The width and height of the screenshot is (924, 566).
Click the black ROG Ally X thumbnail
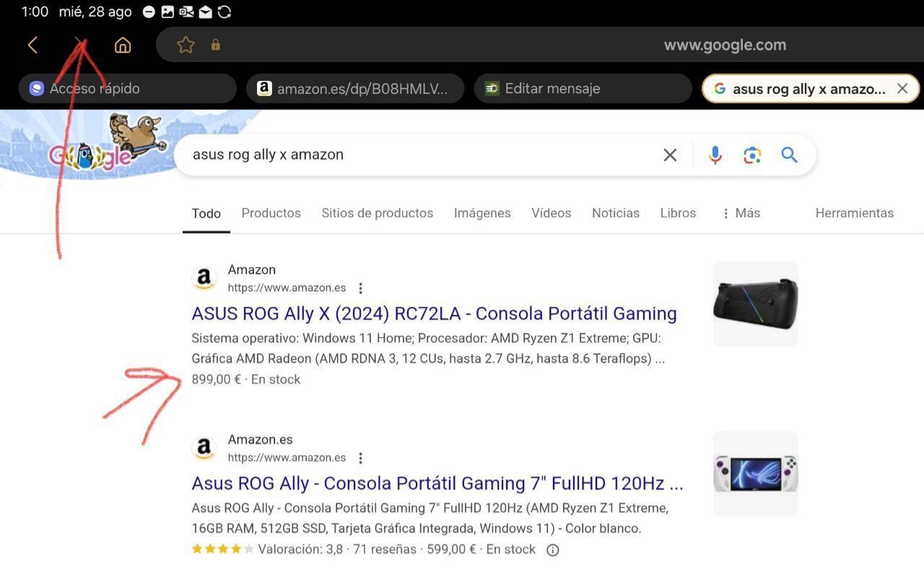point(755,304)
